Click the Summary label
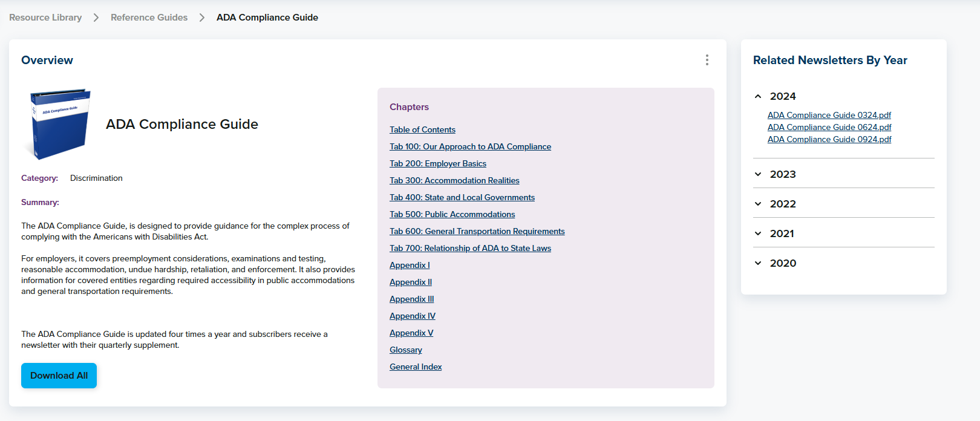Image resolution: width=980 pixels, height=421 pixels. (40, 202)
